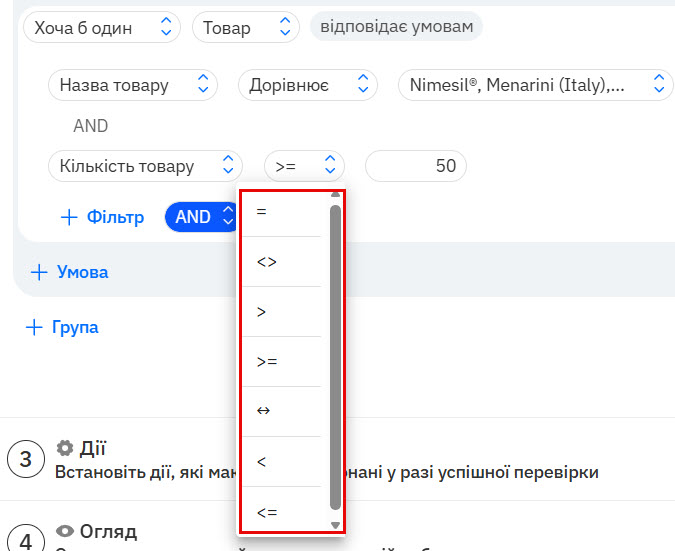Open the '>=' comparison operator dropdown
This screenshot has height=551, width=675.
[x=304, y=166]
